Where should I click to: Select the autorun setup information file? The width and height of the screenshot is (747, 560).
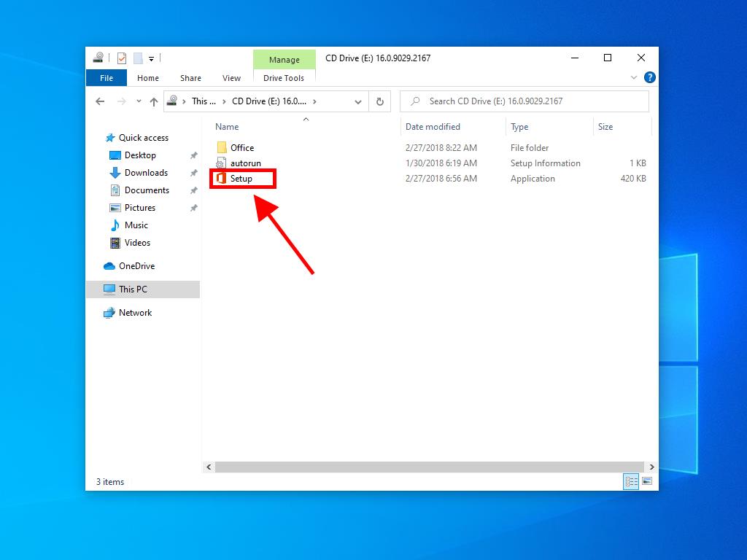(245, 163)
